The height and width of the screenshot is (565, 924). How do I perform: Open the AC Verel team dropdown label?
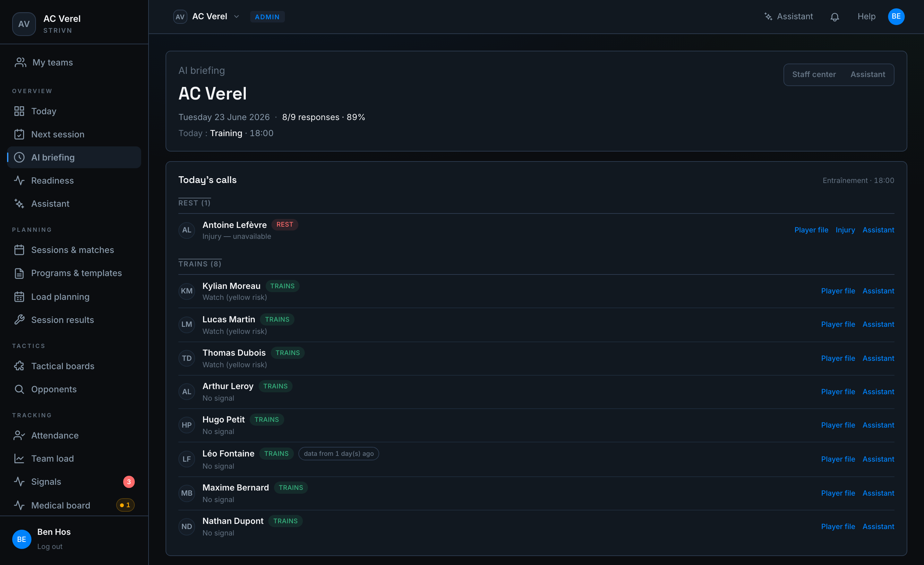click(x=210, y=16)
